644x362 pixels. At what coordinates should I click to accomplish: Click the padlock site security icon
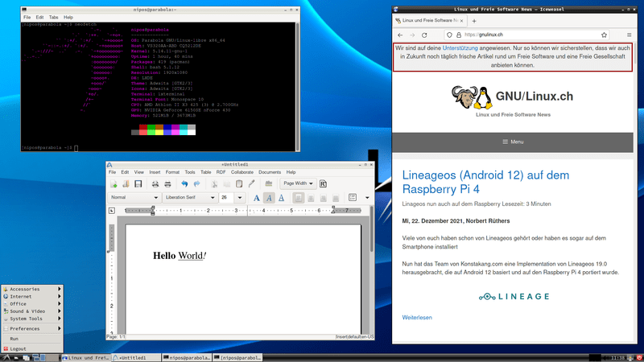(x=458, y=35)
